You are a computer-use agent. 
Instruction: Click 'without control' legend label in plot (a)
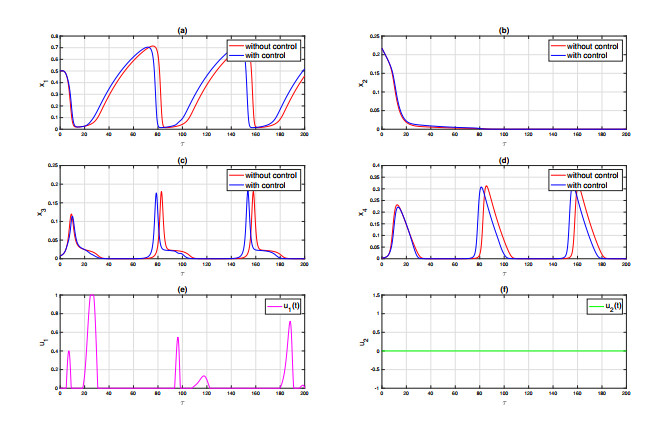point(273,44)
